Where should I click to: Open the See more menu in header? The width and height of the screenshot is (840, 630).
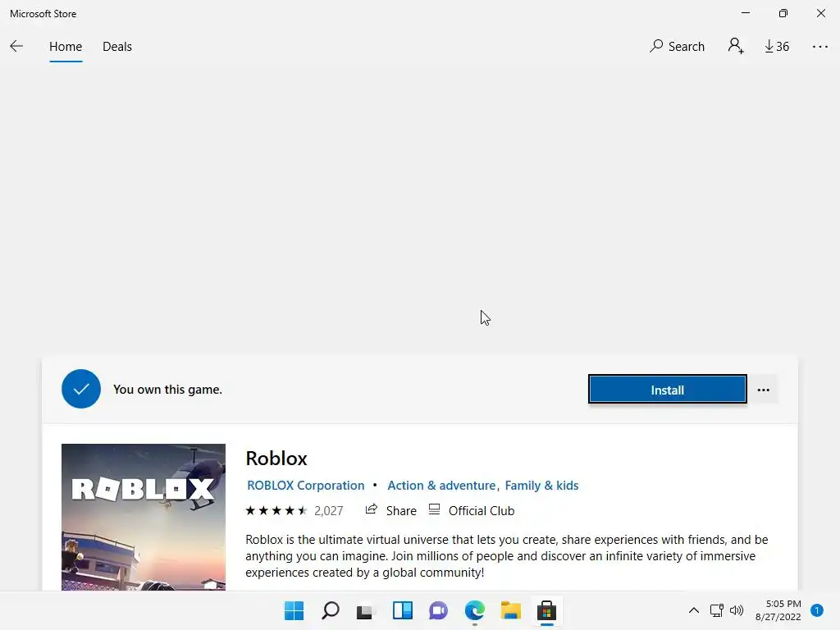coord(819,47)
